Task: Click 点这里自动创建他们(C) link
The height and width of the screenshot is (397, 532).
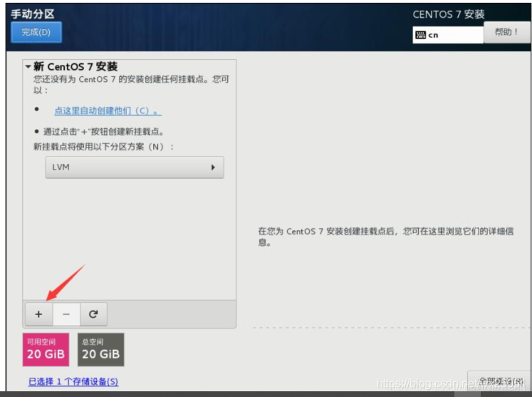Action: click(108, 110)
